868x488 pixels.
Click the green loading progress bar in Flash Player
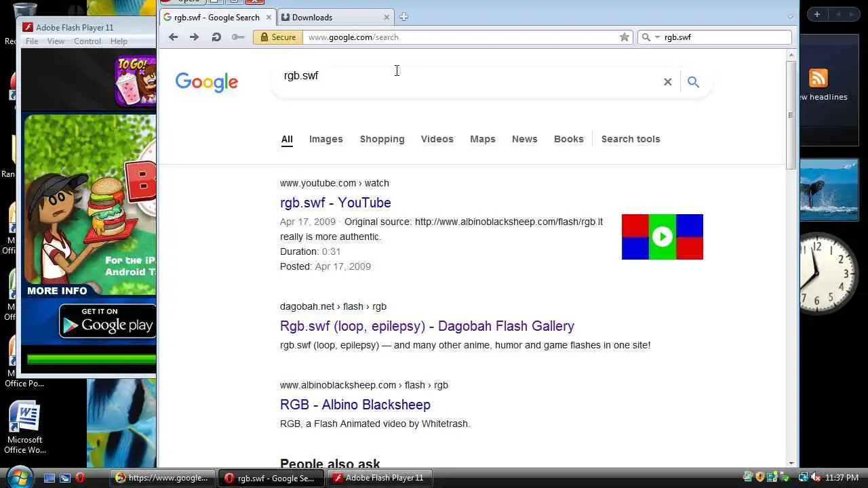(92, 359)
